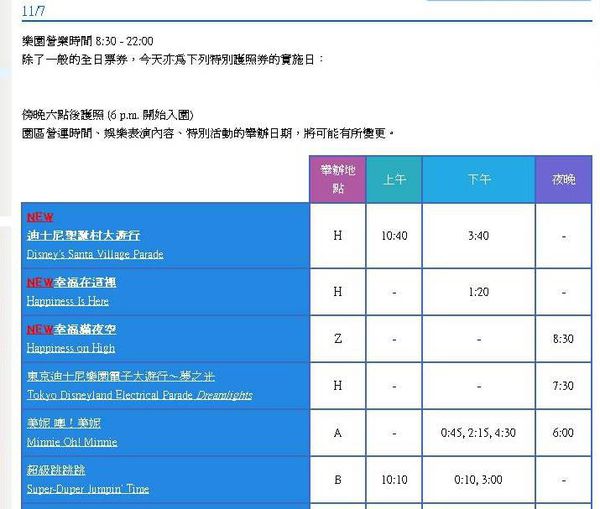
Task: Click location H for Santa Village Parade
Action: [338, 236]
